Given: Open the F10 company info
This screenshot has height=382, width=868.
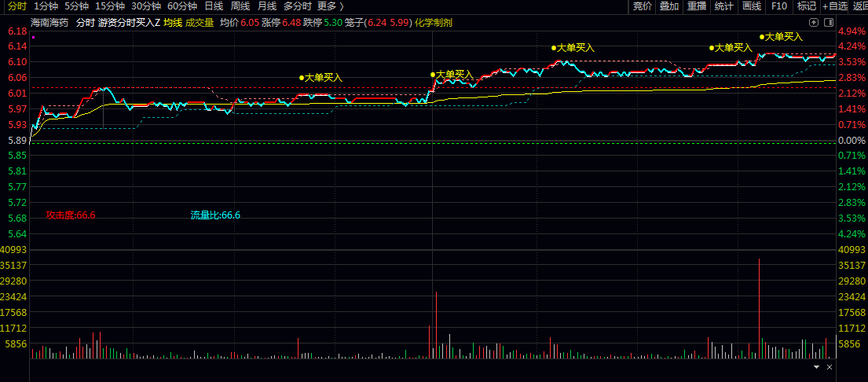Looking at the screenshot, I should click(778, 6).
